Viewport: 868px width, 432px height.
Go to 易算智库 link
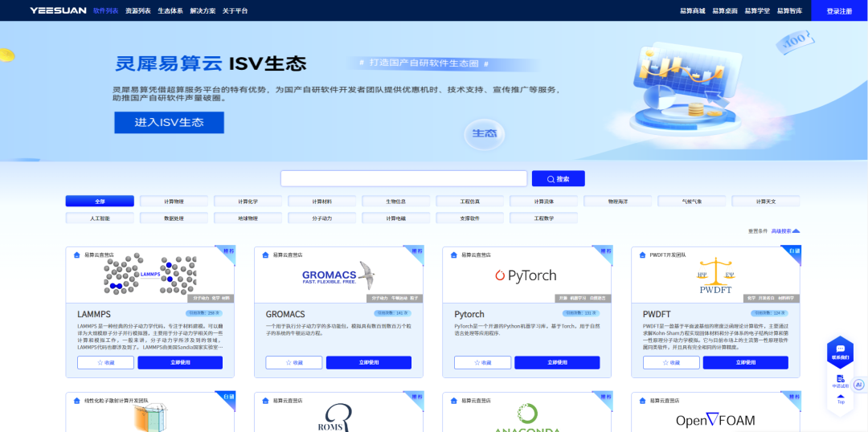coord(789,10)
